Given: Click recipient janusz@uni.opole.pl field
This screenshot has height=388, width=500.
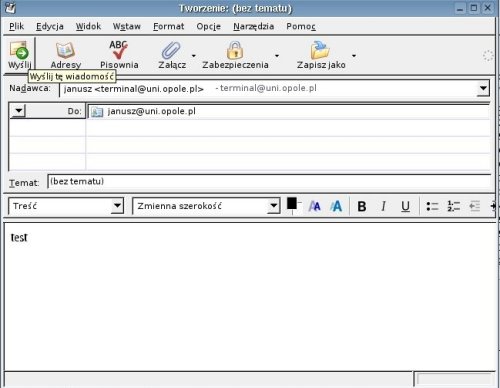Looking at the screenshot, I should (x=288, y=111).
